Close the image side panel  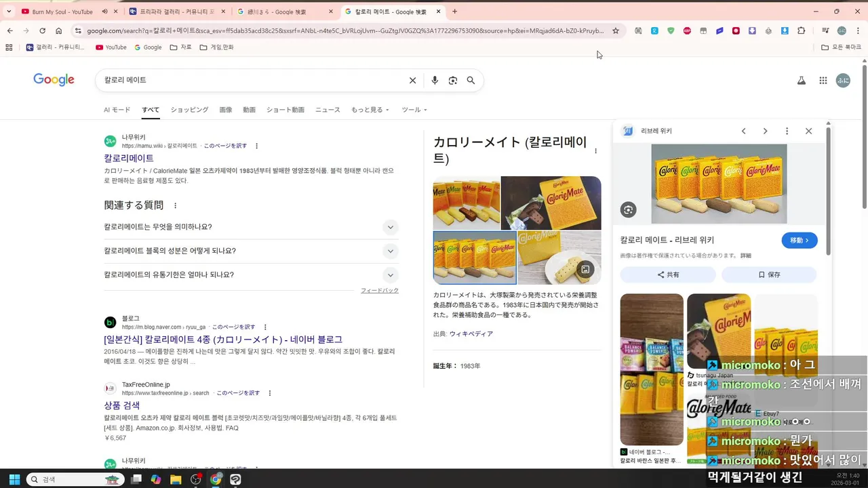[x=808, y=131]
